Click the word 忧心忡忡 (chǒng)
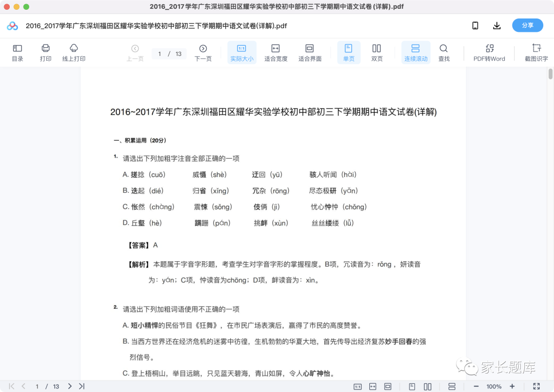Image resolution: width=554 pixels, height=392 pixels. coord(339,207)
